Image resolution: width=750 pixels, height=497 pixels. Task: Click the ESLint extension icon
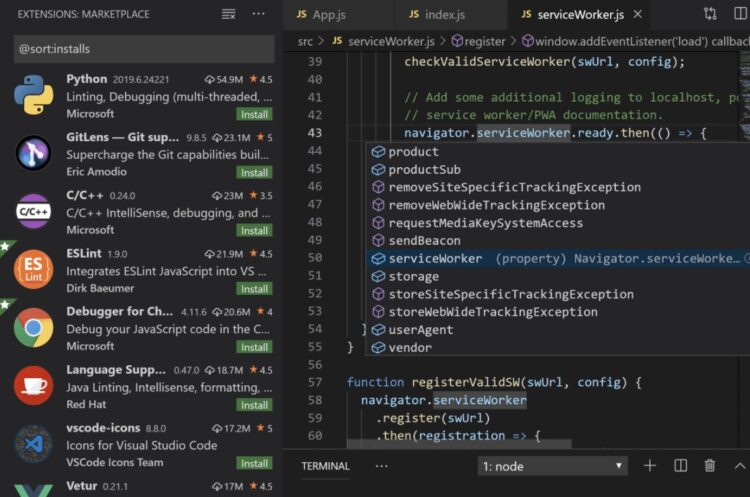click(33, 269)
